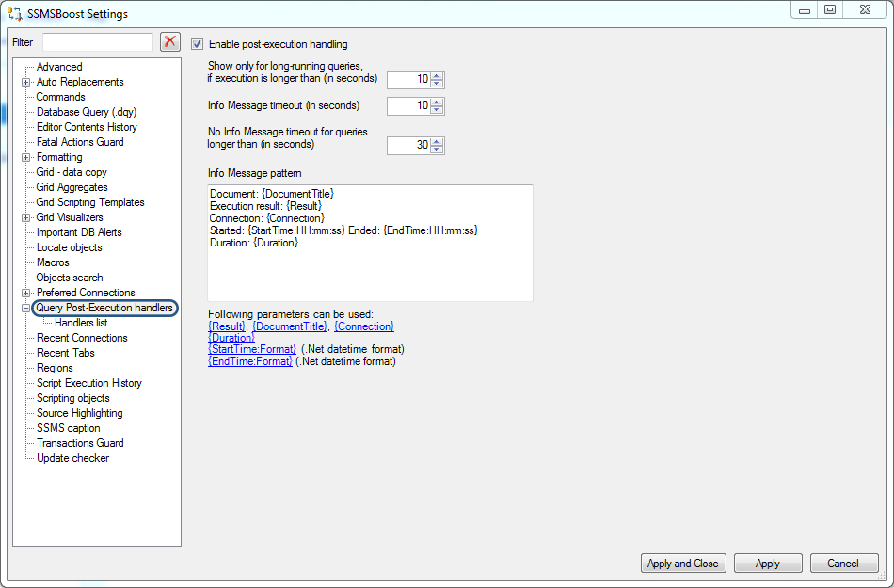This screenshot has height=588, width=894.
Task: Decrease long-running query seconds spinner
Action: [437, 84]
